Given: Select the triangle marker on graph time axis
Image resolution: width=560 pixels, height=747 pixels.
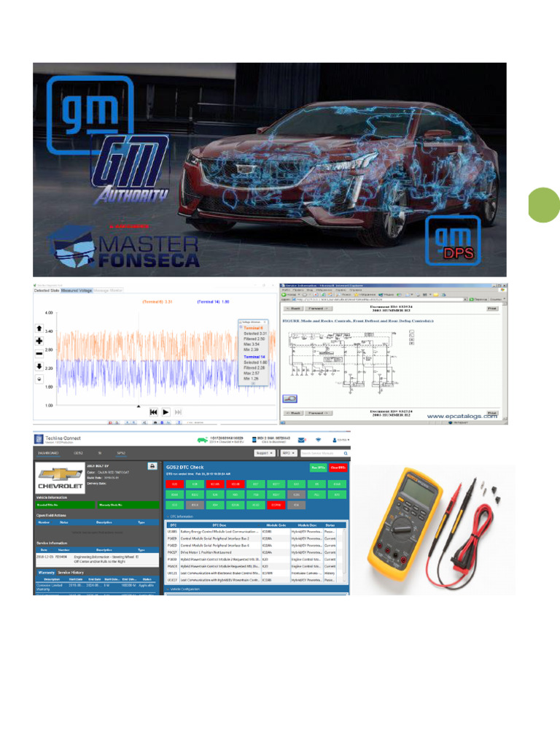Looking at the screenshot, I should pos(139,406).
